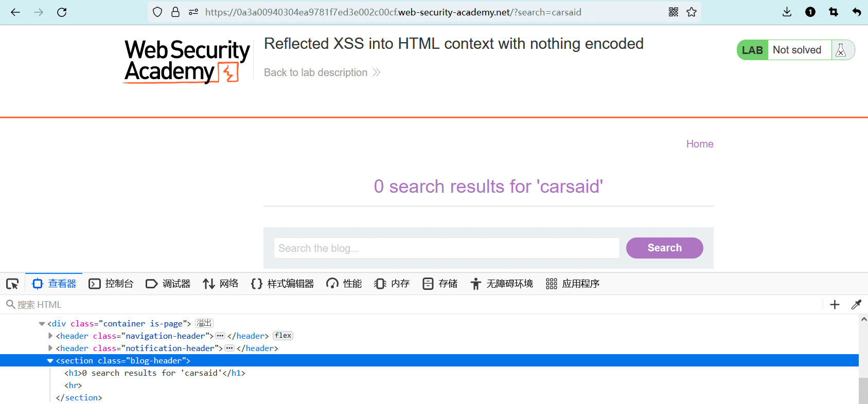
Task: Click the eyedropper icon in inspector
Action: pos(856,305)
